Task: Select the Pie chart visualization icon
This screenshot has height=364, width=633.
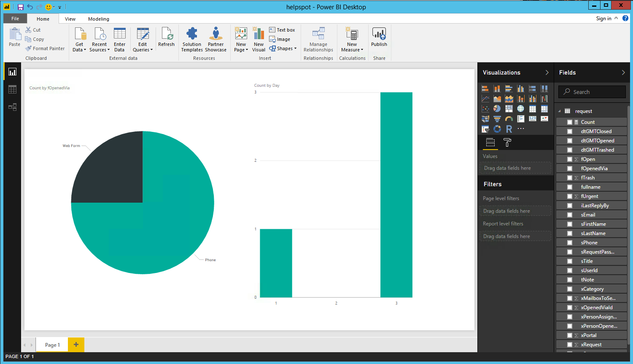Action: coord(497,109)
